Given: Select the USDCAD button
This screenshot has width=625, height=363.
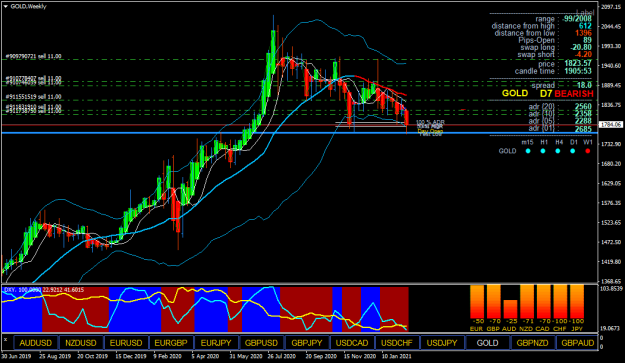Looking at the screenshot, I should point(352,343).
